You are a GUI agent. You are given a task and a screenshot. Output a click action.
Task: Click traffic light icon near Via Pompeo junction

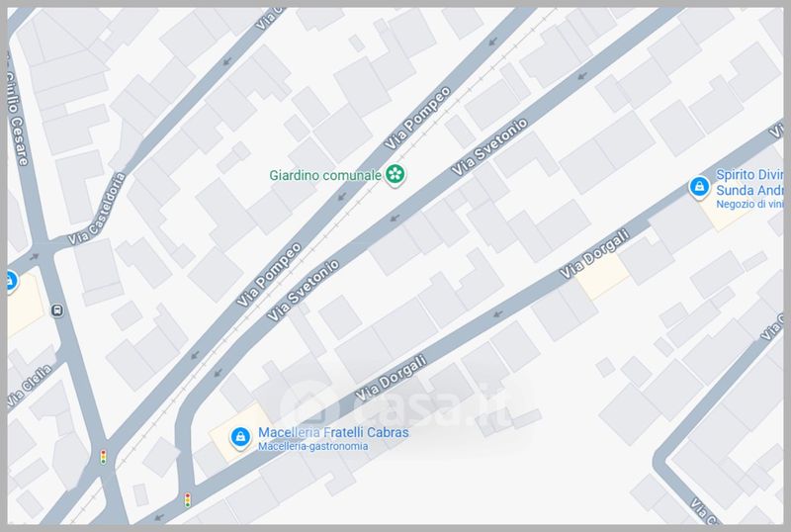[104, 457]
